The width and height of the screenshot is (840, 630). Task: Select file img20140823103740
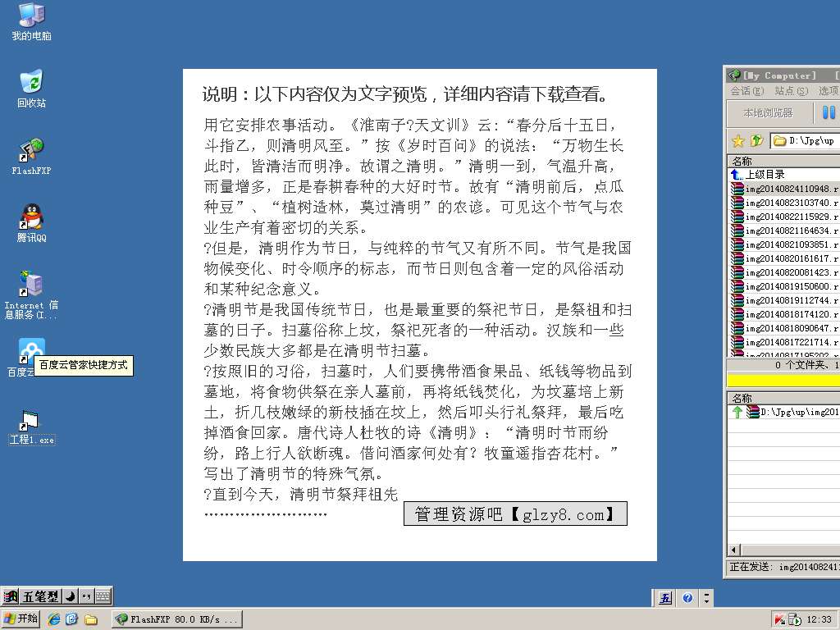[x=785, y=203]
